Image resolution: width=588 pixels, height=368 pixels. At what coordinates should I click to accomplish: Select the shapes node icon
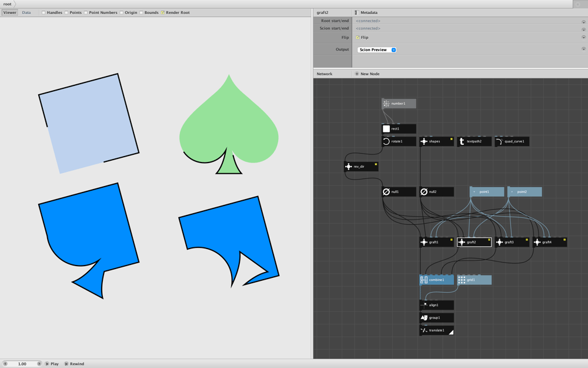click(x=424, y=141)
